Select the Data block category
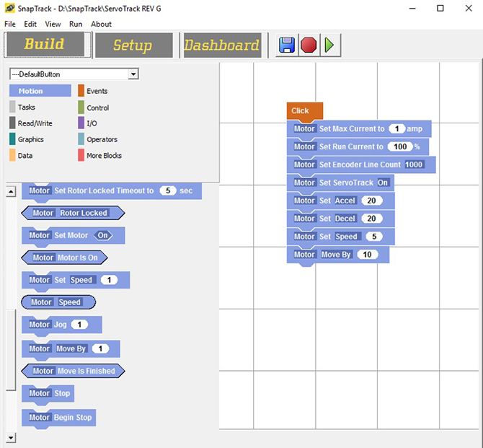 [x=21, y=155]
